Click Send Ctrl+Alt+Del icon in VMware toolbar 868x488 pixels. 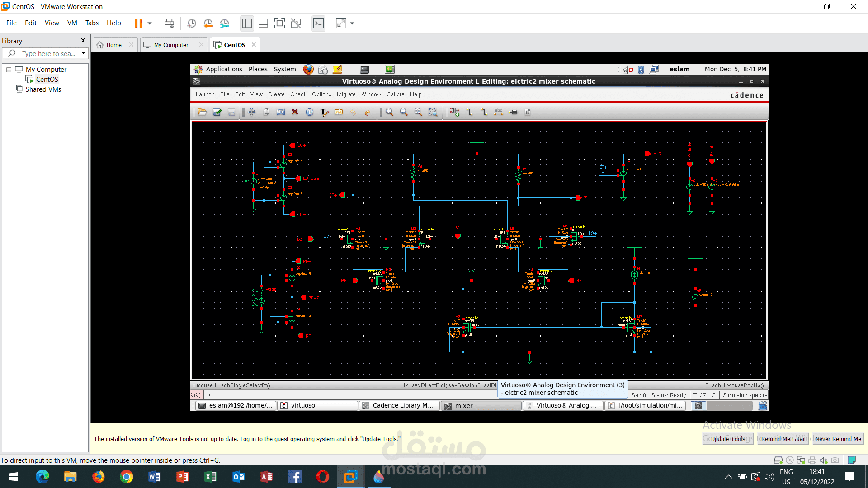(169, 23)
